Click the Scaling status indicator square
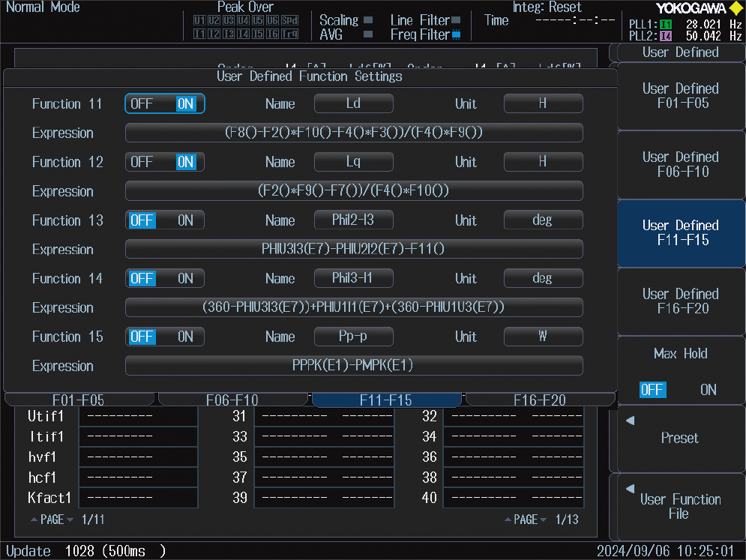 point(368,20)
